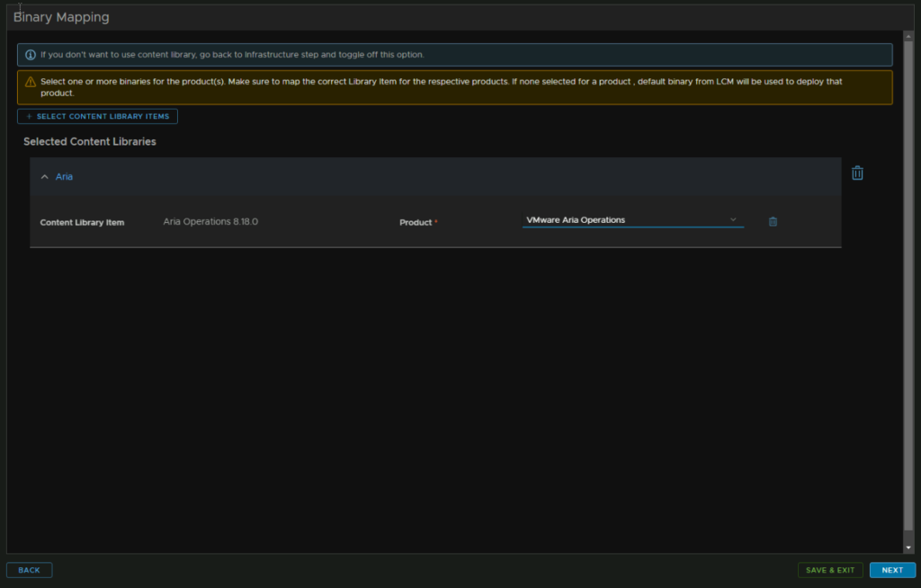The height and width of the screenshot is (588, 921).
Task: Click the Content Library Item label
Action: [x=82, y=223]
